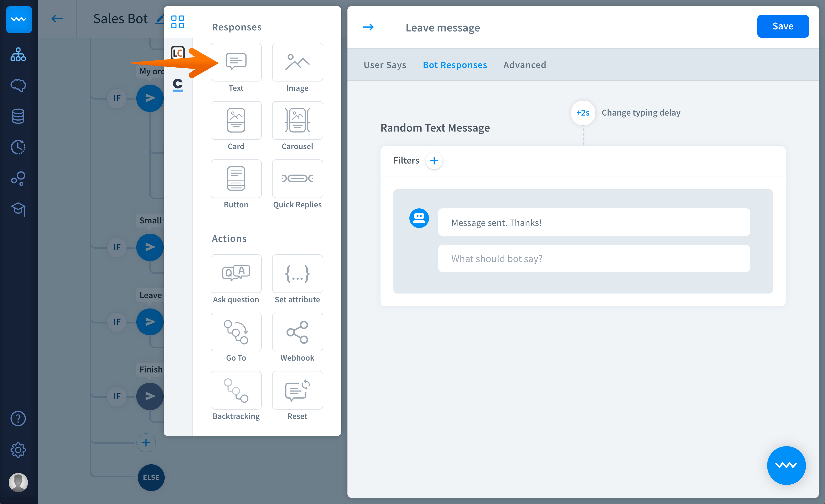Choose the Carousel response block
Screen dimensions: 825x504
pos(297,120)
